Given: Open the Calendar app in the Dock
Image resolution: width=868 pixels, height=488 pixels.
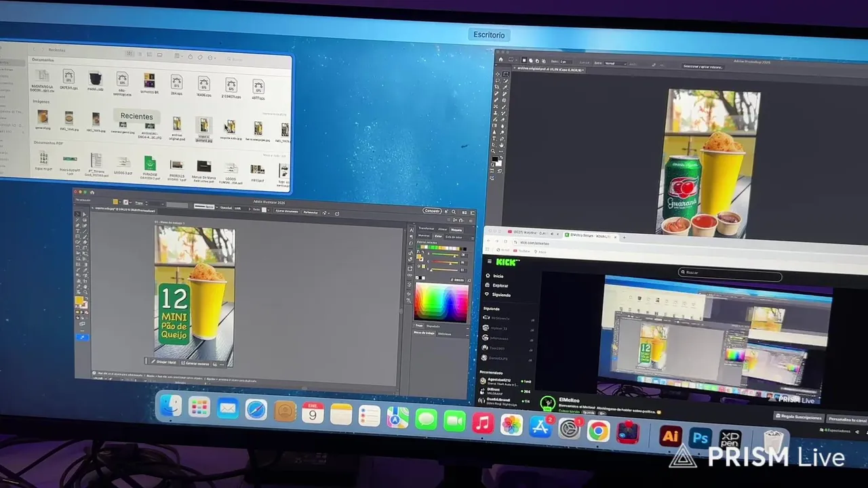Looking at the screenshot, I should [x=313, y=413].
